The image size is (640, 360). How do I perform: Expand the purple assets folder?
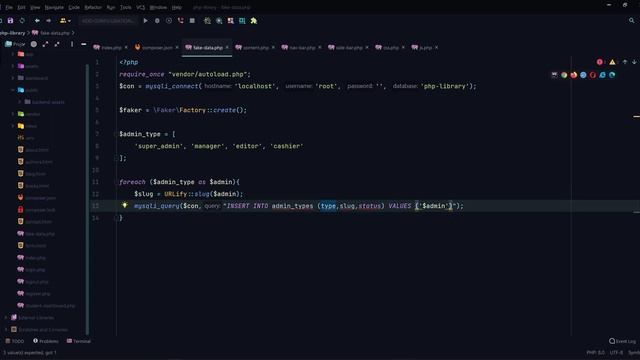click(x=13, y=66)
